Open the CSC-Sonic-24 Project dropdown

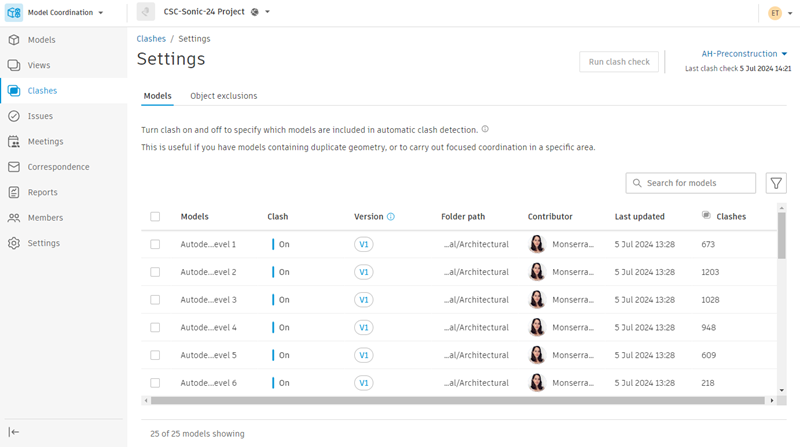(267, 13)
